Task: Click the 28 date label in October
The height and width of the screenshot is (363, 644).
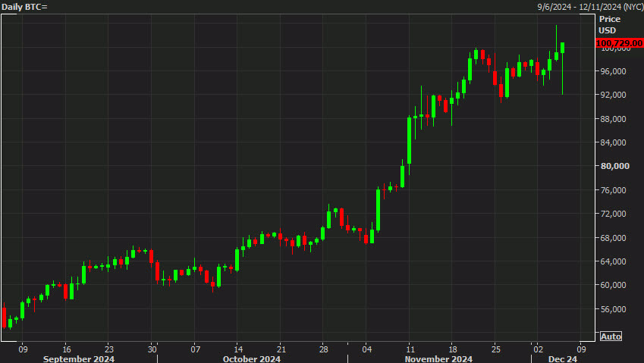Action: pos(324,349)
